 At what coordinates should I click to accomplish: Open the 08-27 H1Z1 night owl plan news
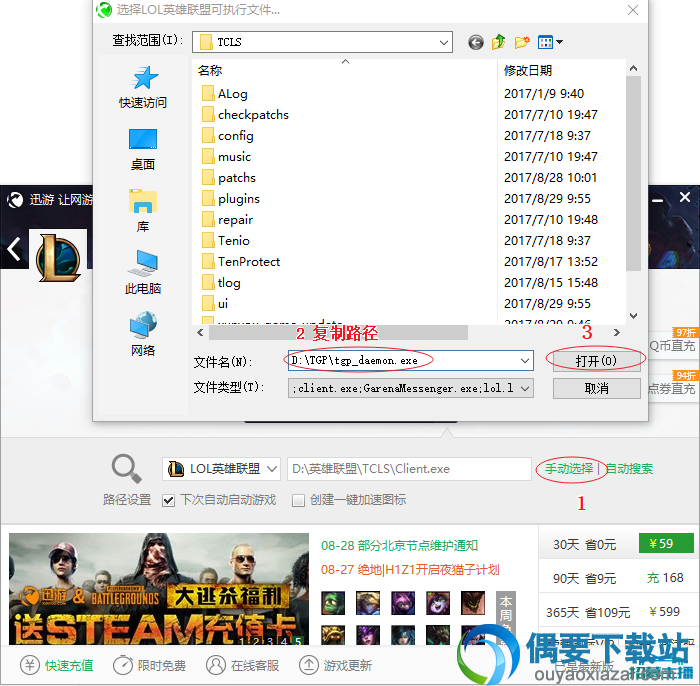(x=410, y=570)
